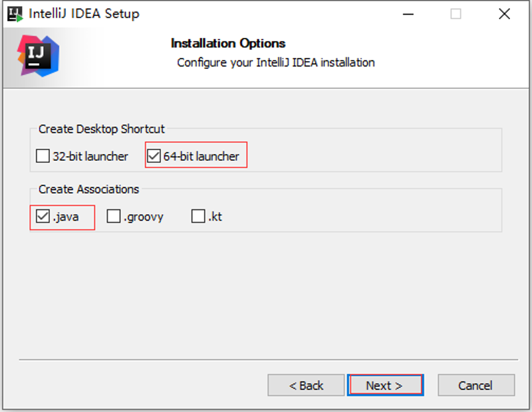Click the IJ logo in header
The width and height of the screenshot is (532, 412).
click(x=39, y=56)
